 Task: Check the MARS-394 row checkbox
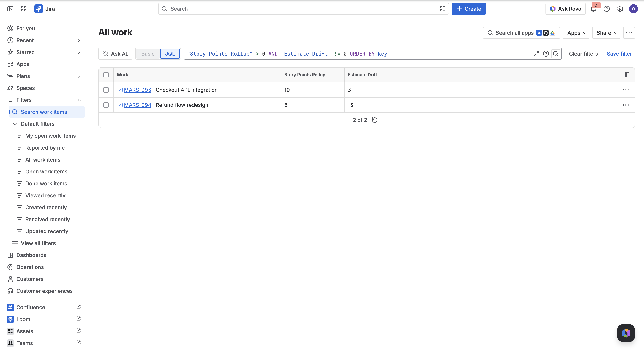106,105
